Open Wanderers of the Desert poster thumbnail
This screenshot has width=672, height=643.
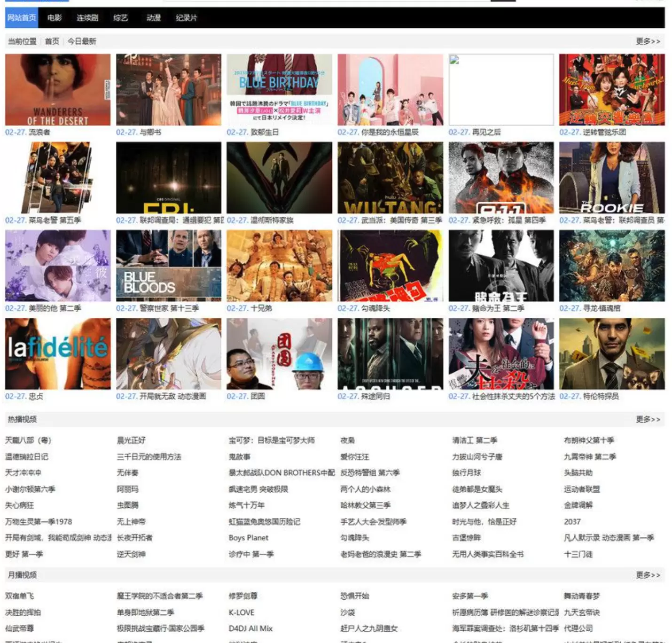point(58,90)
